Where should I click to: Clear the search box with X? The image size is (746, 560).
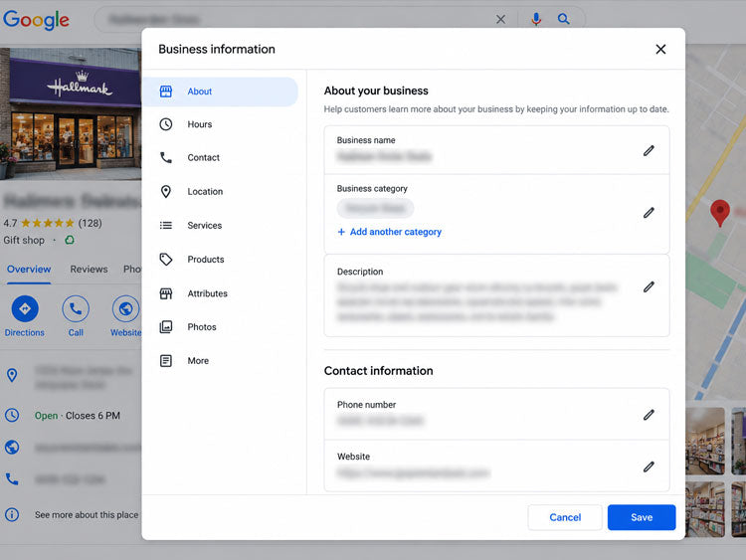[500, 20]
